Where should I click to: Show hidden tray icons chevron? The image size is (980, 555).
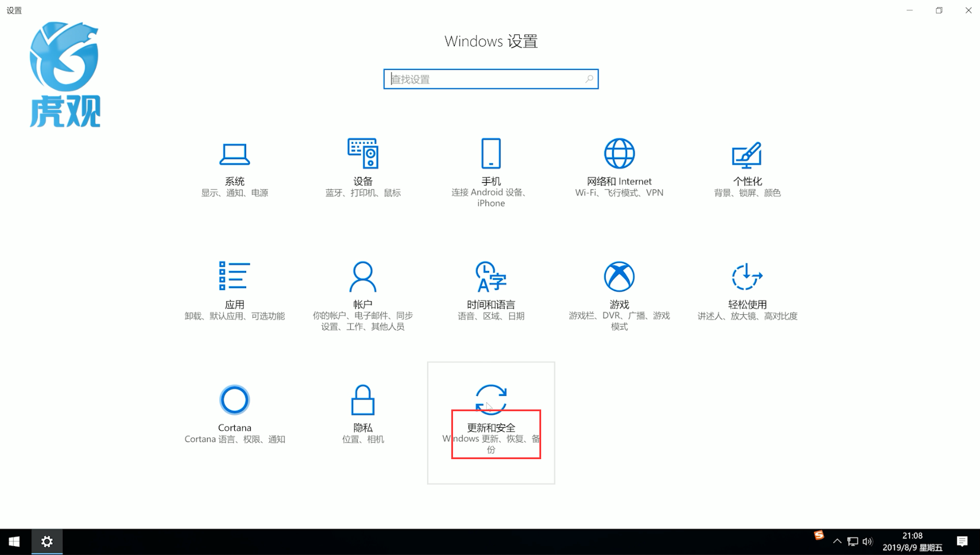pos(837,541)
